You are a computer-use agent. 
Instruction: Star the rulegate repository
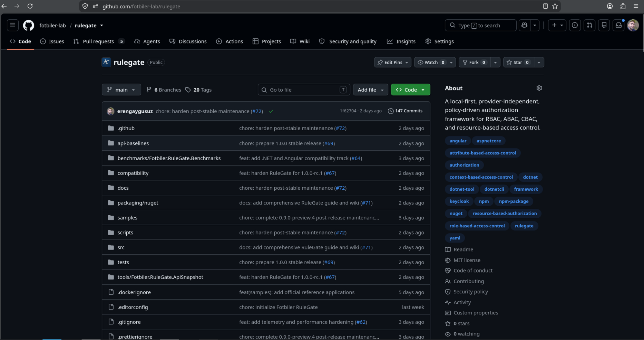518,62
